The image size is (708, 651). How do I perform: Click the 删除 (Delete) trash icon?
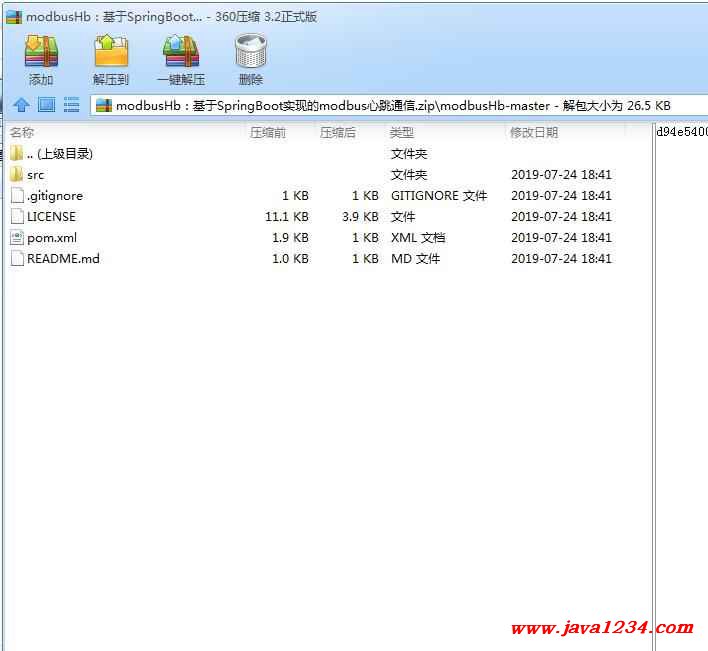pos(251,52)
